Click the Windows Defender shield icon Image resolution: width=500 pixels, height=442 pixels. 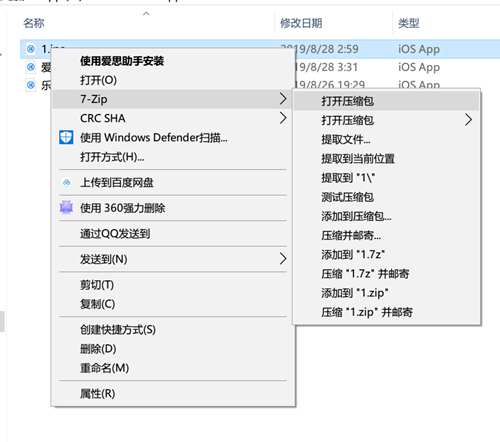pyautogui.click(x=66, y=137)
